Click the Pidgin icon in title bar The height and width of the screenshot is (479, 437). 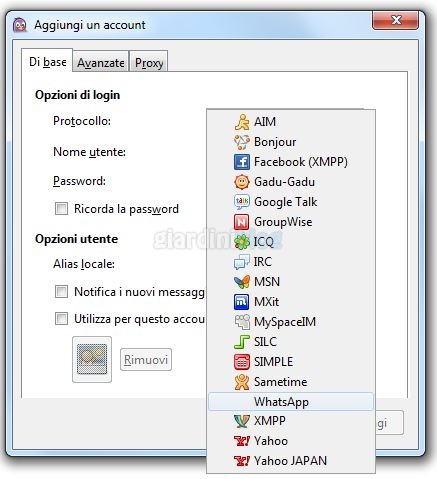coord(20,25)
